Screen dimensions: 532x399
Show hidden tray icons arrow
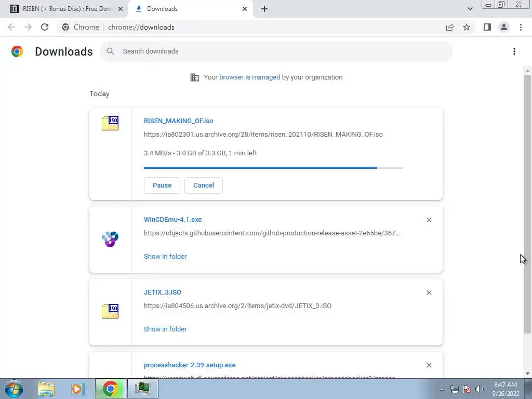(442, 390)
